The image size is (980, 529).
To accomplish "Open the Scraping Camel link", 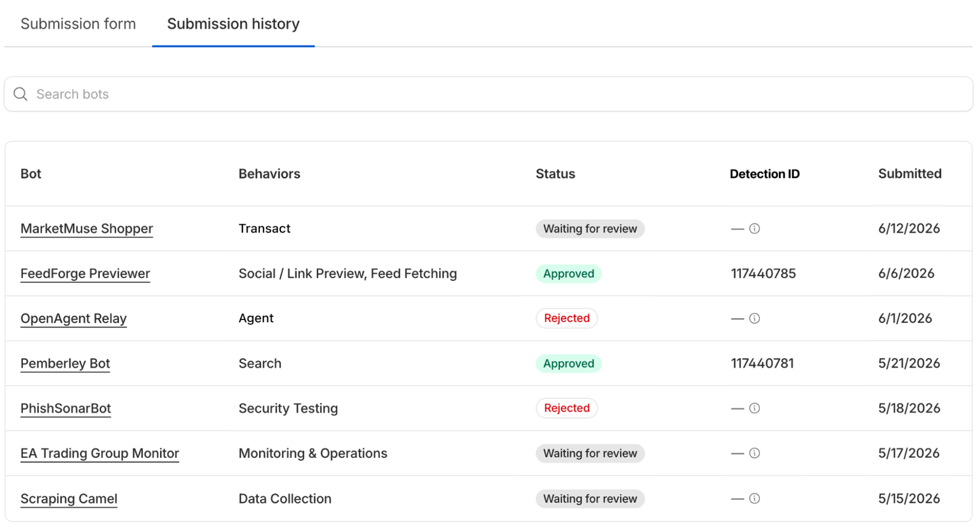I will [69, 498].
